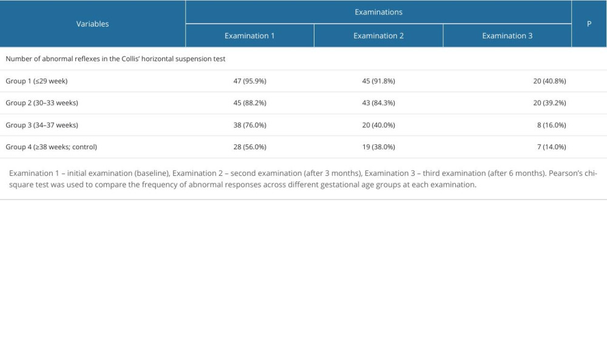Click the 8 (16.0%) cell

551,125
